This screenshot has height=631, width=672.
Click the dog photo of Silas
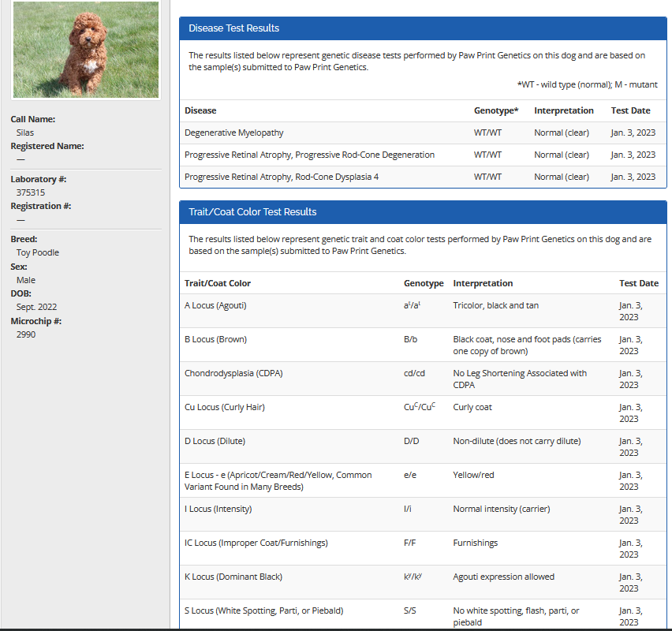point(86,49)
